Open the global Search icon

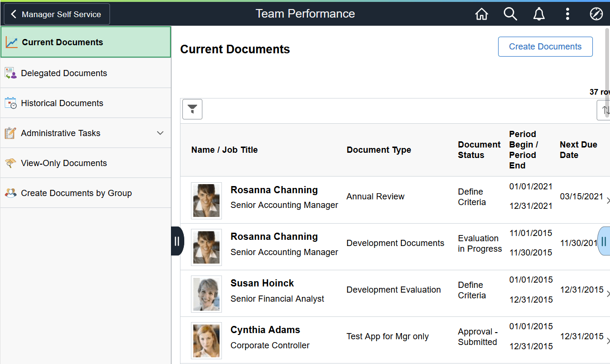tap(510, 14)
